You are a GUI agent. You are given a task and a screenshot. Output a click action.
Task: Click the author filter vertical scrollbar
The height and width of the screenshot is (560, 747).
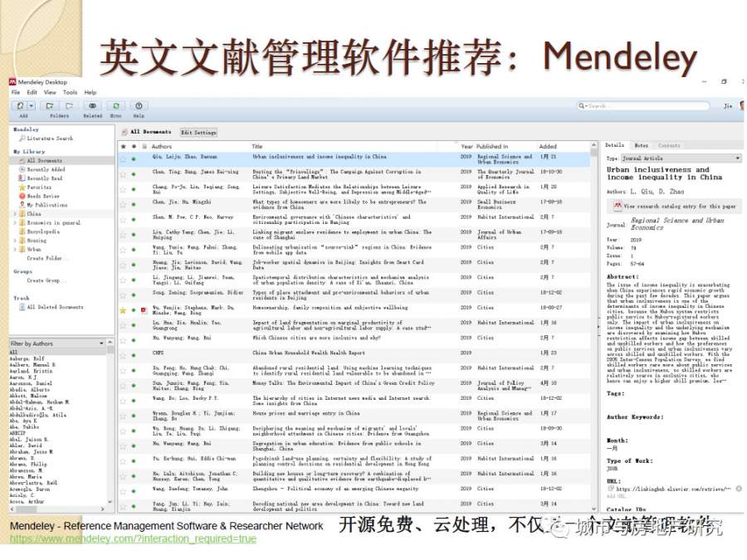[x=110, y=421]
